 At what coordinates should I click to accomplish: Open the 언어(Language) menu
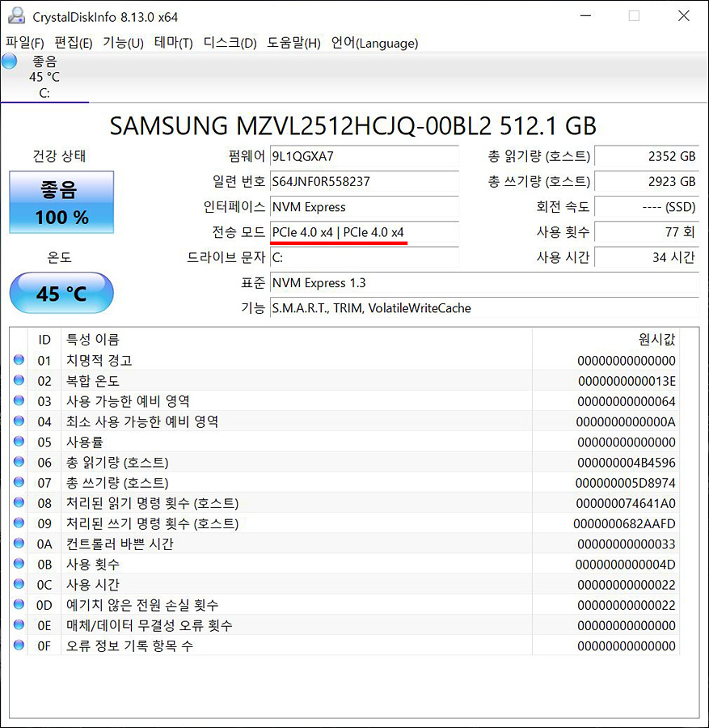pyautogui.click(x=374, y=43)
